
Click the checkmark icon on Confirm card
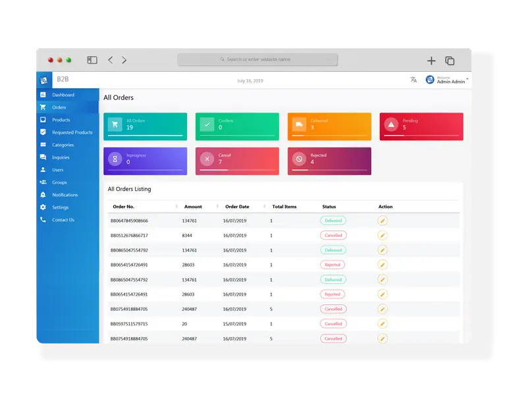click(x=207, y=124)
